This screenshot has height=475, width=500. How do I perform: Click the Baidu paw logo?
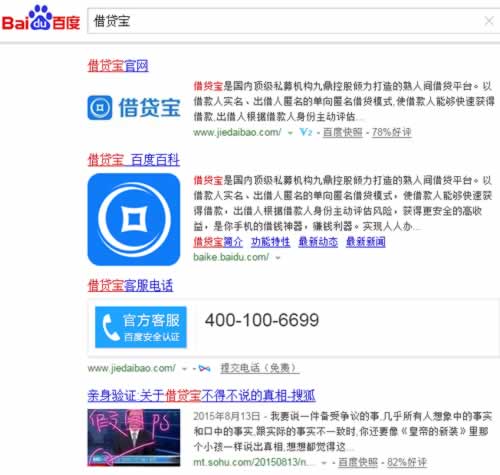coord(41,18)
